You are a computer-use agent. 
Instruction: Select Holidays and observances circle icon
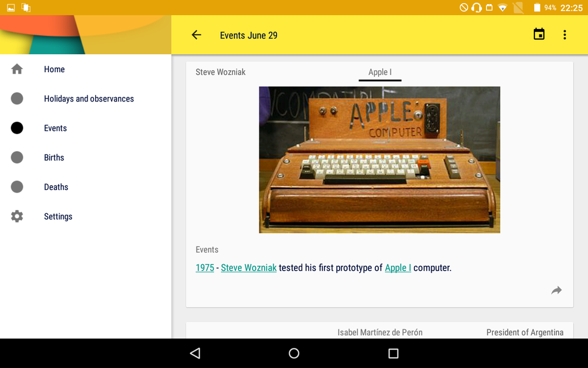pos(17,99)
